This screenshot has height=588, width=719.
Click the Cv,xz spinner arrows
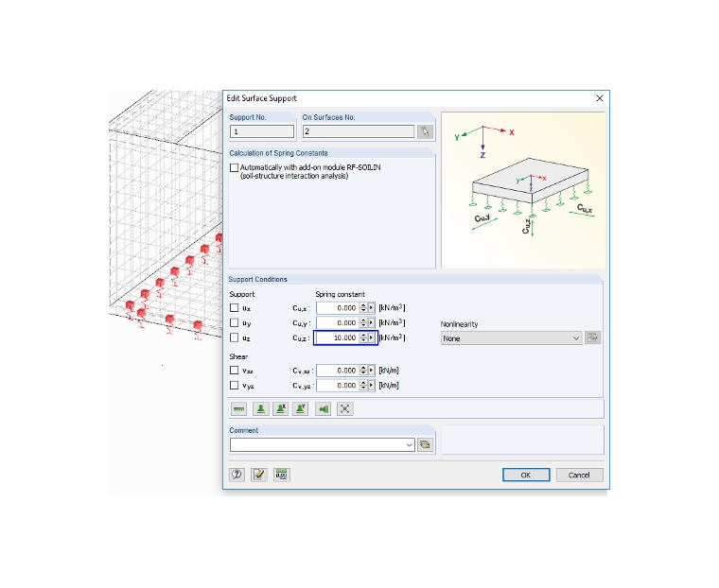click(363, 371)
